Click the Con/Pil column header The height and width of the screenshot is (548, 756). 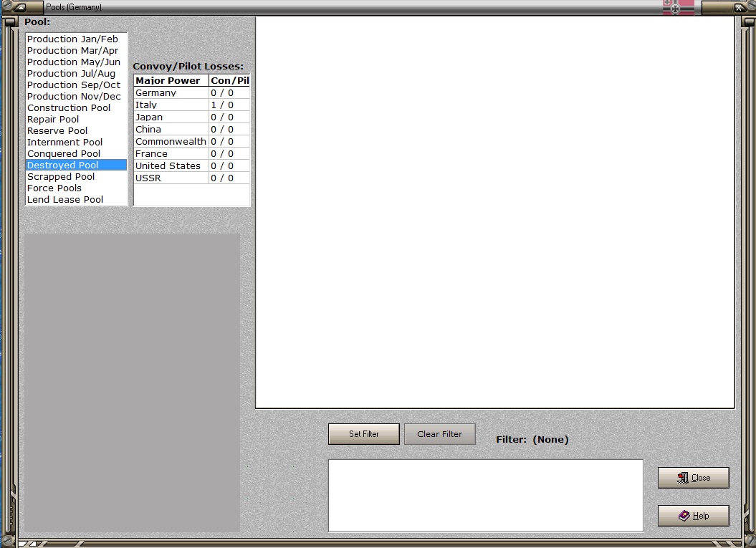pyautogui.click(x=229, y=80)
